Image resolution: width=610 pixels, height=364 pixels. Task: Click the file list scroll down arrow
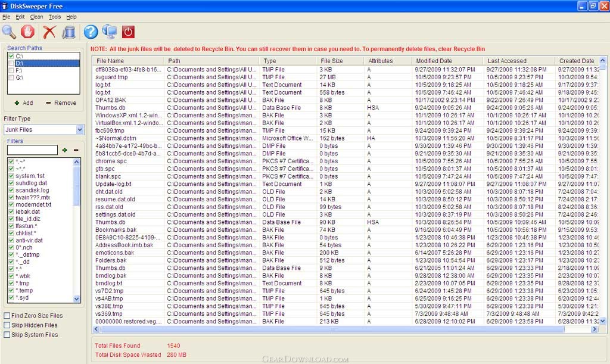603,321
